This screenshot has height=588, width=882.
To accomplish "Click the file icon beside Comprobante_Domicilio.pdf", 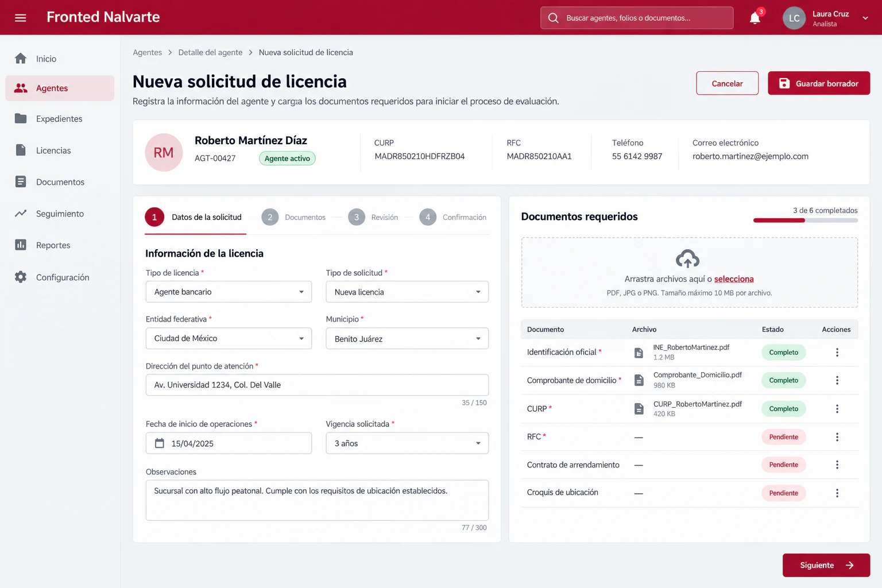I will (x=639, y=380).
